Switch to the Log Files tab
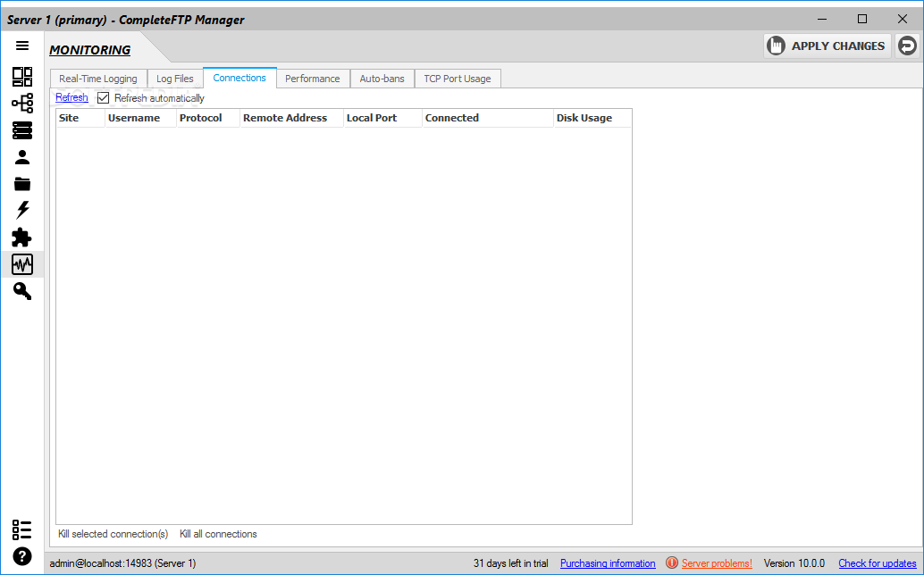The height and width of the screenshot is (575, 924). 175,79
